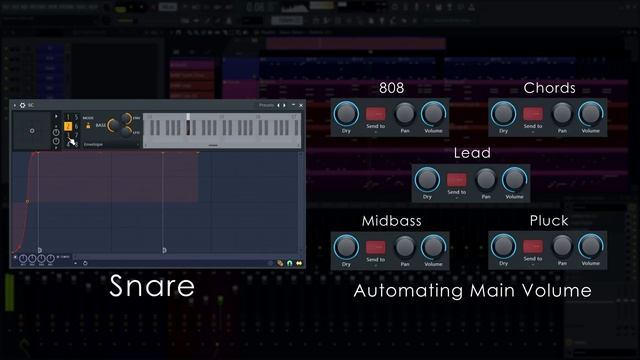Click the Chords Volume knob

[x=591, y=114]
